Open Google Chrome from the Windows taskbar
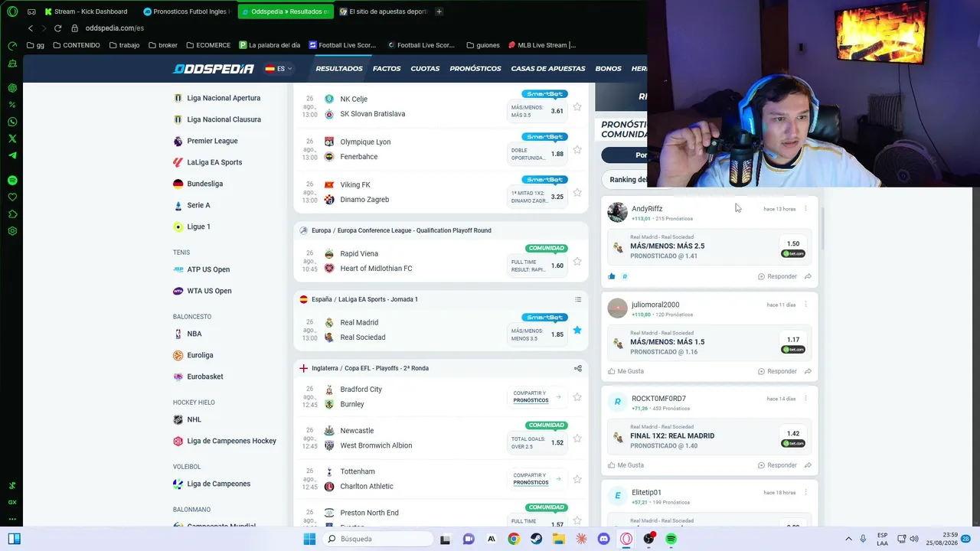The image size is (980, 551). point(514,539)
